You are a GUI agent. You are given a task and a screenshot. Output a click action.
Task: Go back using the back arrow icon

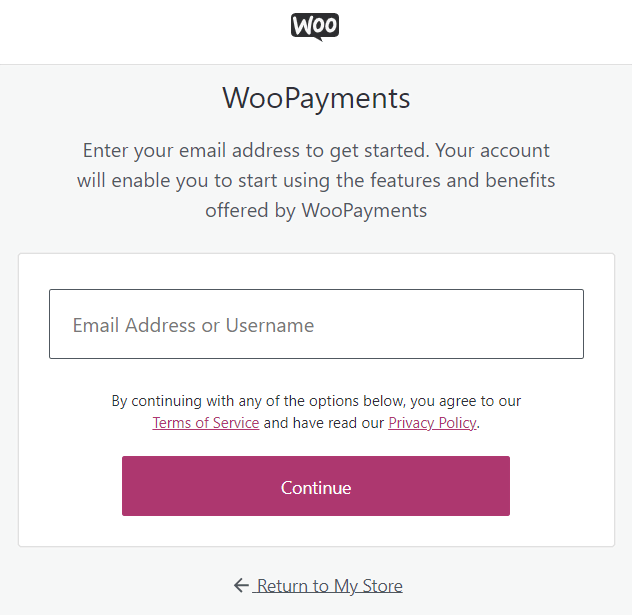point(241,585)
